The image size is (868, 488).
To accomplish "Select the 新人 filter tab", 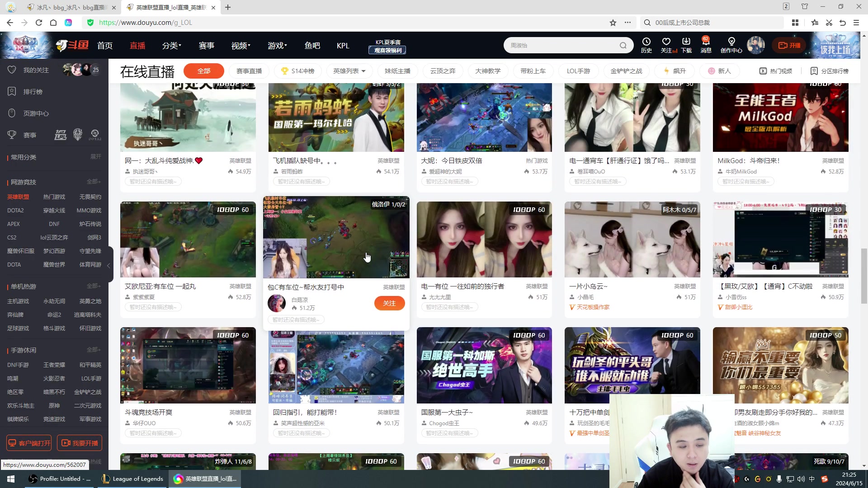I will [719, 71].
